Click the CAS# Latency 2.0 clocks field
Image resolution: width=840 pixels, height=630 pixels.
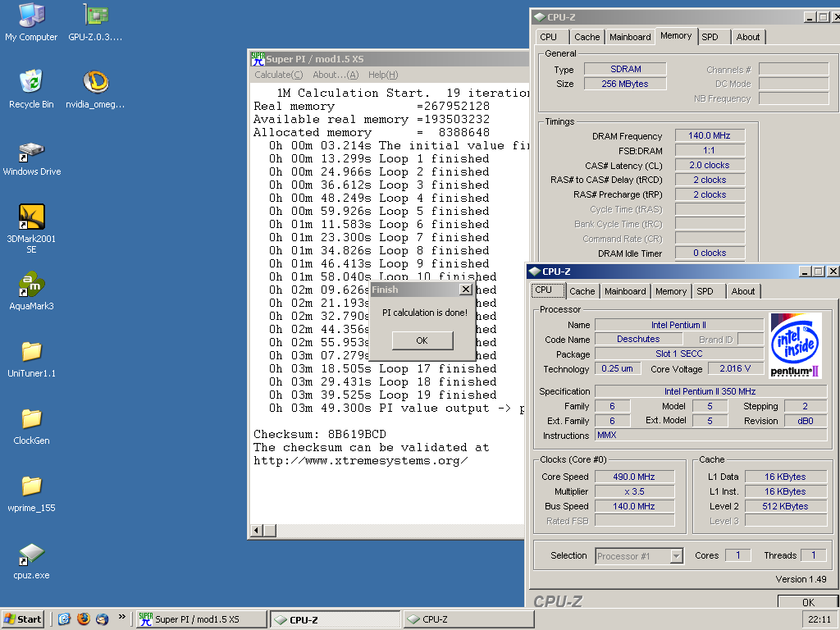[710, 165]
